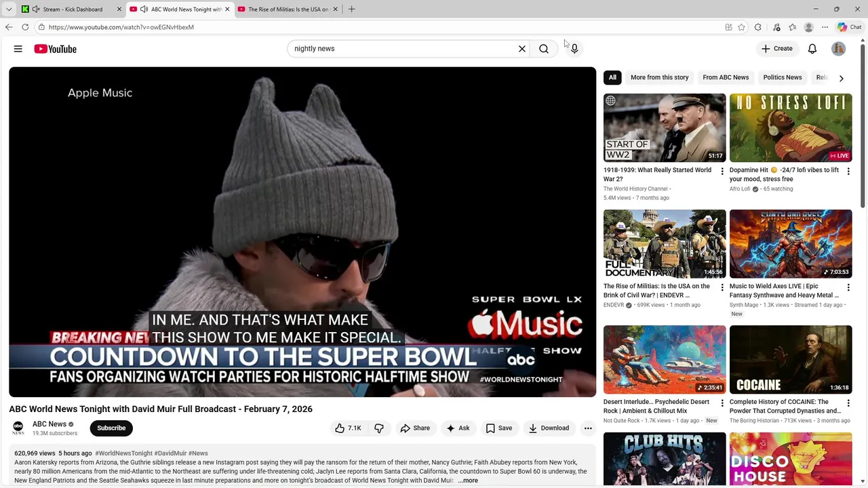Click the #WorldNewsTonight hashtag
This screenshot has width=868, height=488.
[123, 453]
